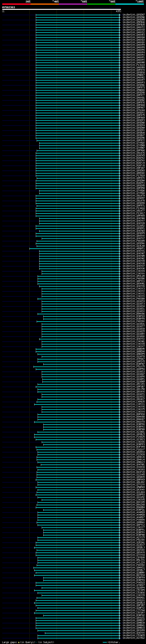Screen dimensions: 146x644
Task: Click the orange ~40% identity scale segment
Action: coord(45,4)
